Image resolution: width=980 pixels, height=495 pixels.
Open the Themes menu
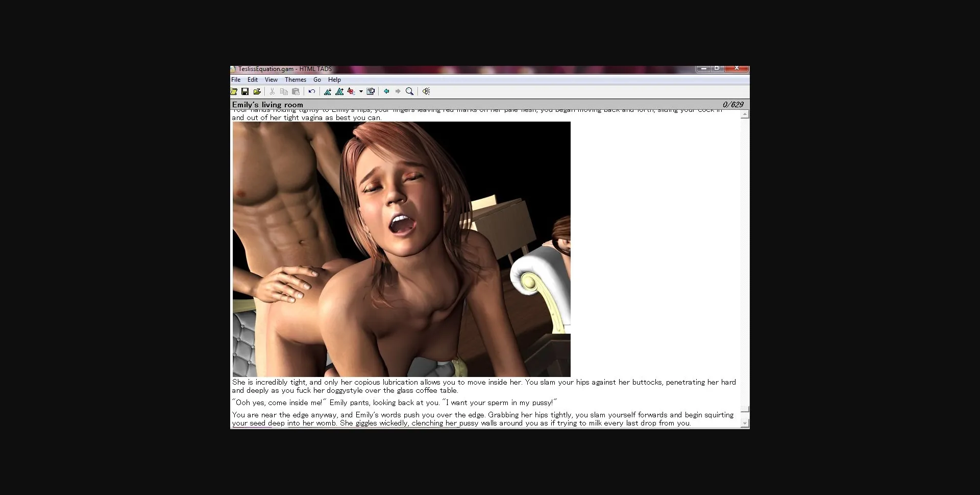click(x=295, y=80)
